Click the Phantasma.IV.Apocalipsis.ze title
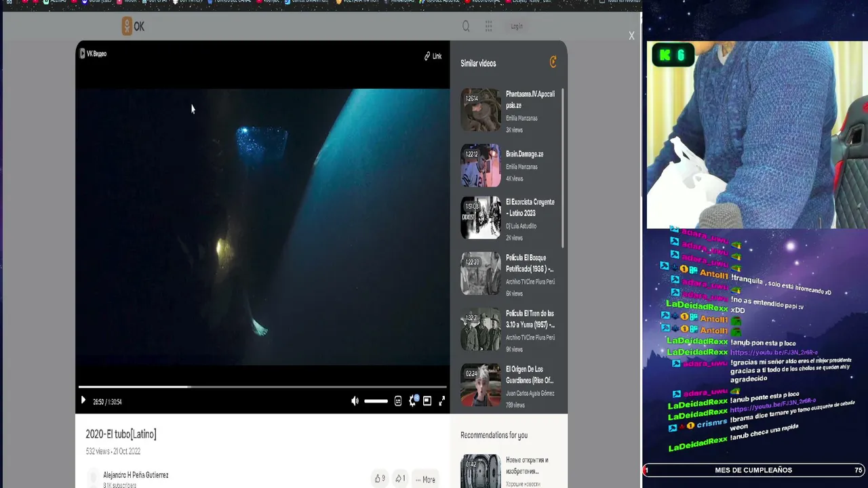868x488 pixels. (530, 100)
